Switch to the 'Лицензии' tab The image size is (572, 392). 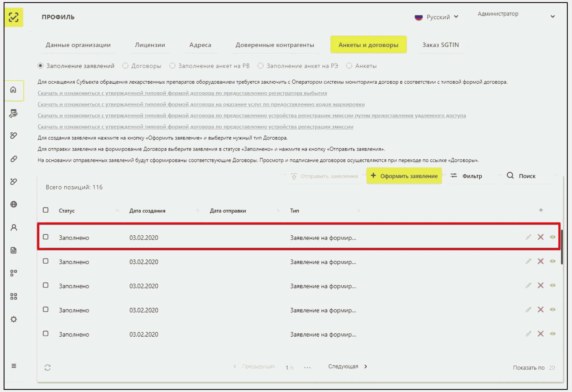coord(150,45)
